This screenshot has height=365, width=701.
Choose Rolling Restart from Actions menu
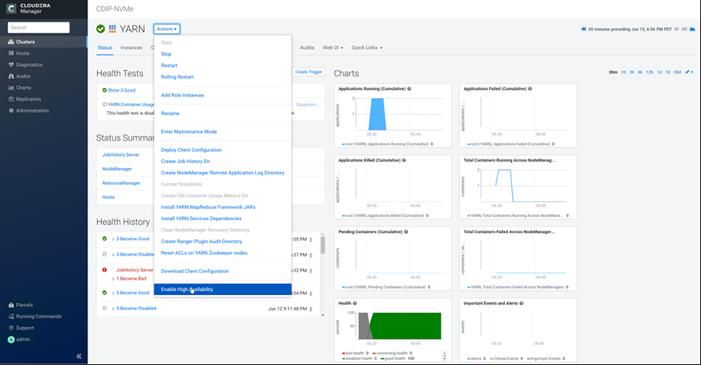(177, 77)
